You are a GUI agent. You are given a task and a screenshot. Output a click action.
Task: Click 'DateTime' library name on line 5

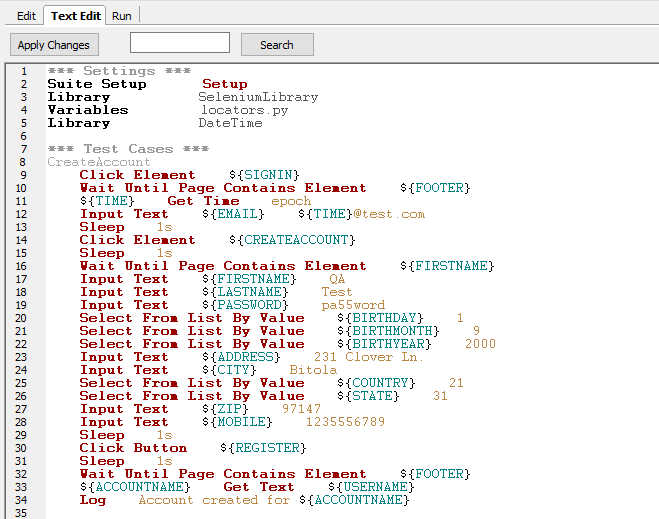[x=230, y=123]
